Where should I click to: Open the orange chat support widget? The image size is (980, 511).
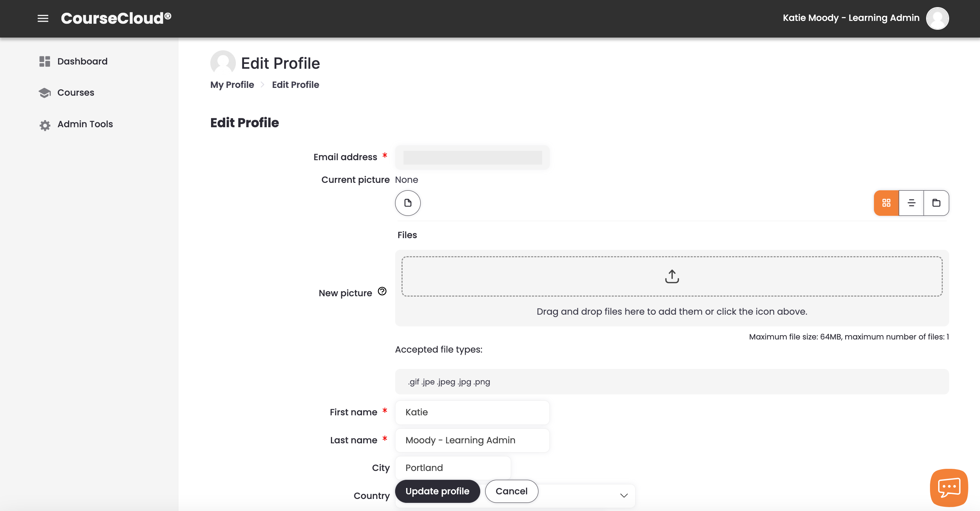(949, 488)
